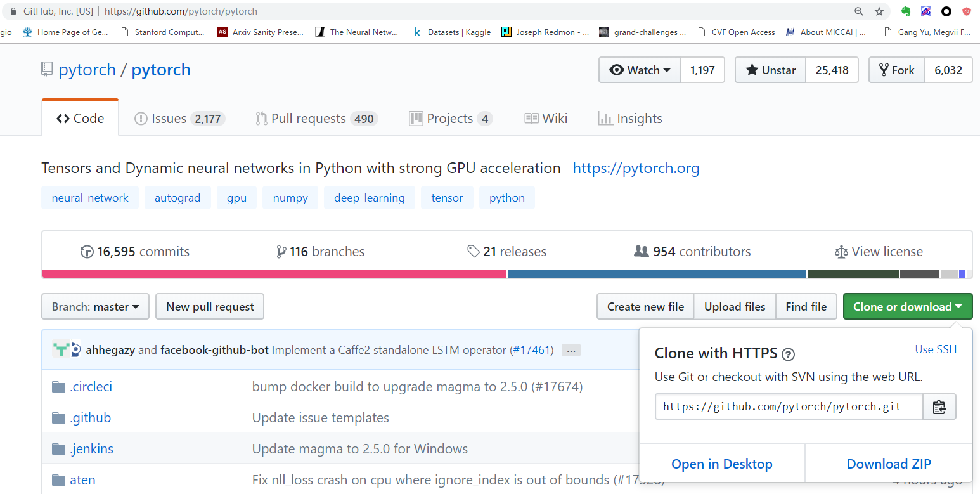Click the pink language bar segment
The width and height of the screenshot is (980, 494).
[x=274, y=274]
